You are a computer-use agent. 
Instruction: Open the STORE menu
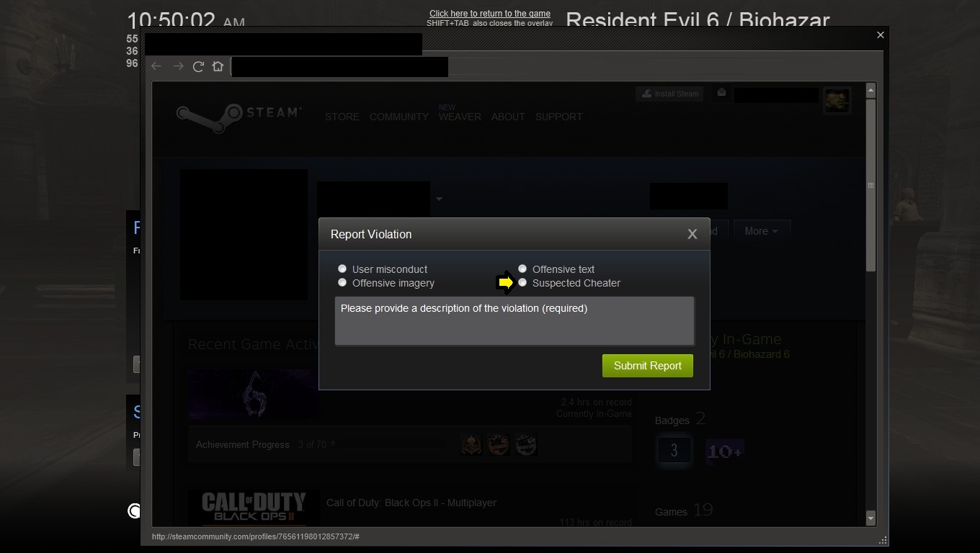tap(342, 117)
